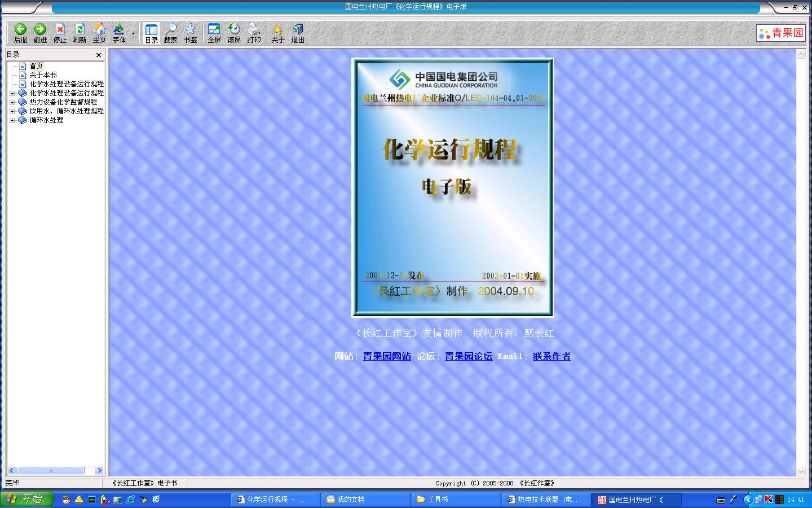The image size is (812, 508).
Task: Click the left arrow of contents panel scrollbar
Action: click(x=11, y=471)
